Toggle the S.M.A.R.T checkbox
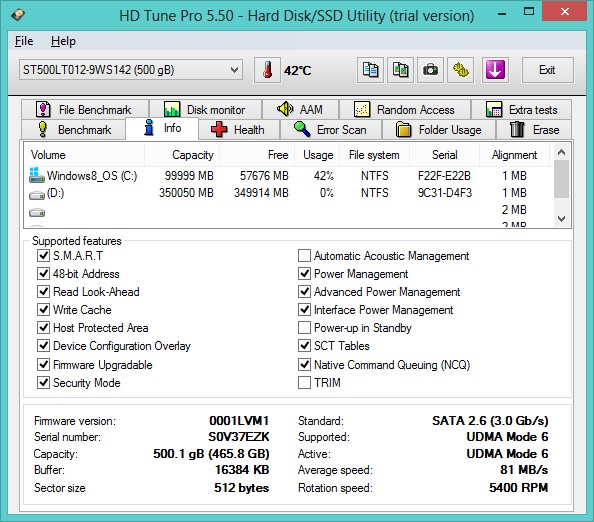The height and width of the screenshot is (522, 594). [43, 256]
